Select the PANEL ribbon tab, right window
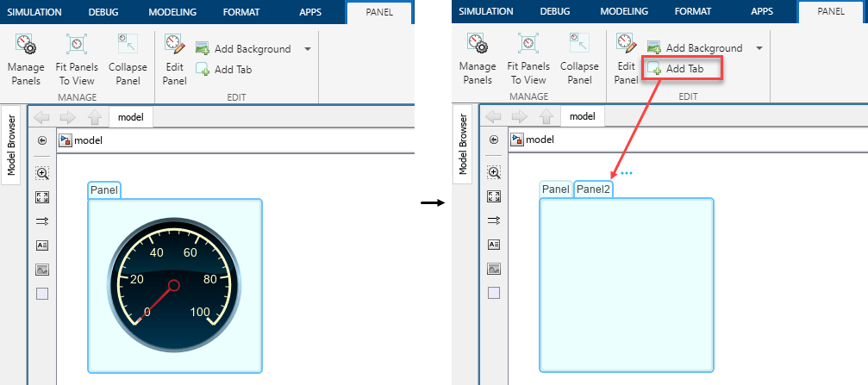 [x=831, y=11]
